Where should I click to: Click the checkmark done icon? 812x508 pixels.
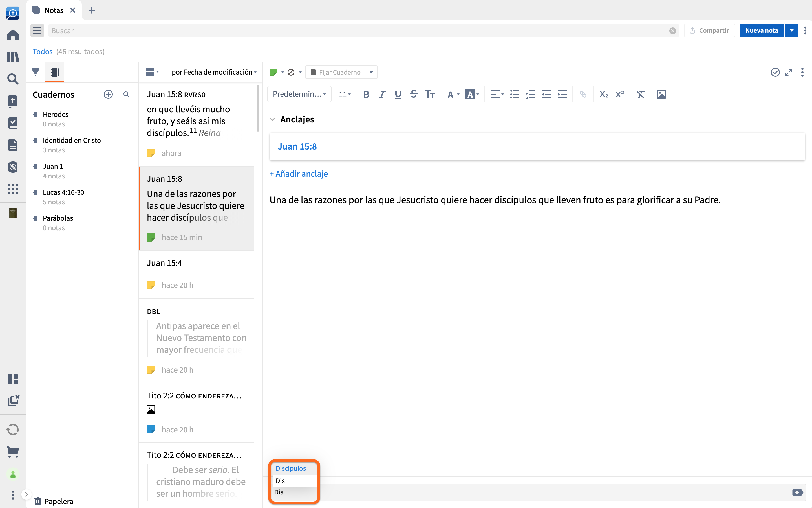click(x=775, y=72)
